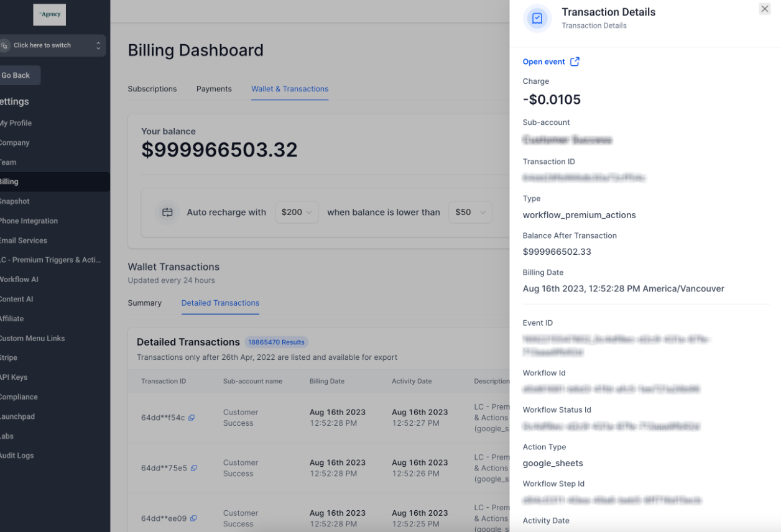Open the $200 auto recharge amount dropdown
This screenshot has width=781, height=532.
pos(297,212)
